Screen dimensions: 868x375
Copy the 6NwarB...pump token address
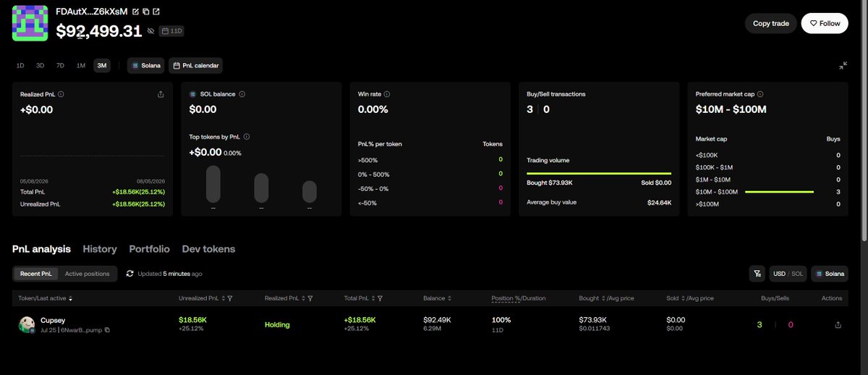[107, 330]
